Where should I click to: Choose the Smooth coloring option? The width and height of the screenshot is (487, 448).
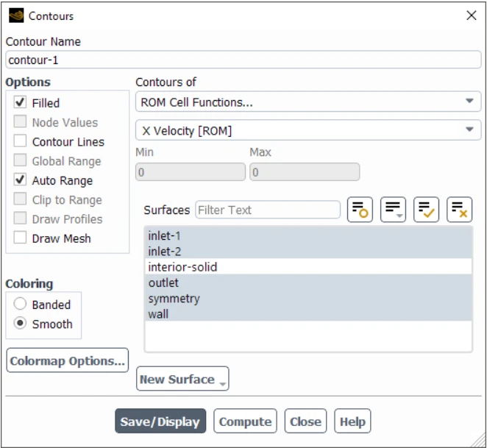click(21, 324)
